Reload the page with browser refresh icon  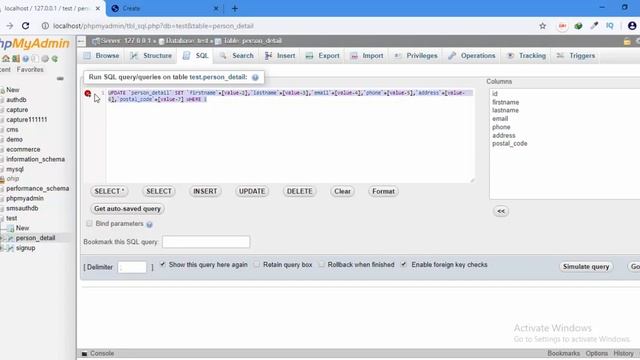[x=25, y=26]
